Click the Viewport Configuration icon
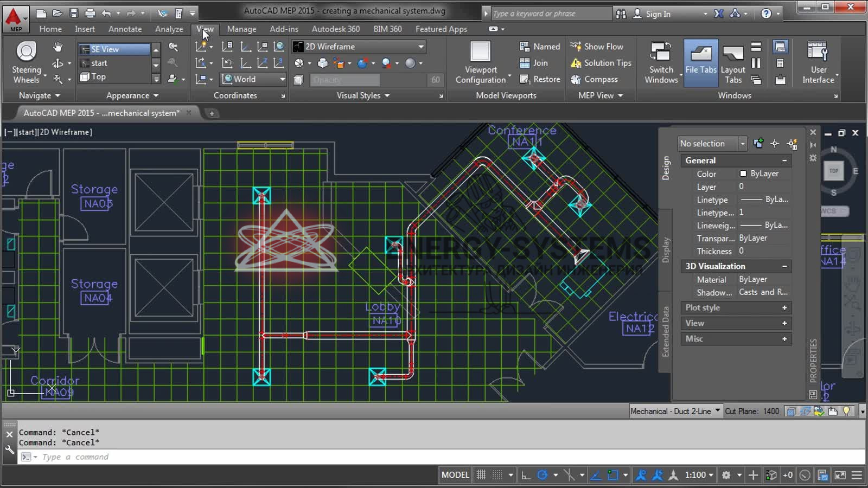Screen dimensions: 868x488 tap(480, 53)
